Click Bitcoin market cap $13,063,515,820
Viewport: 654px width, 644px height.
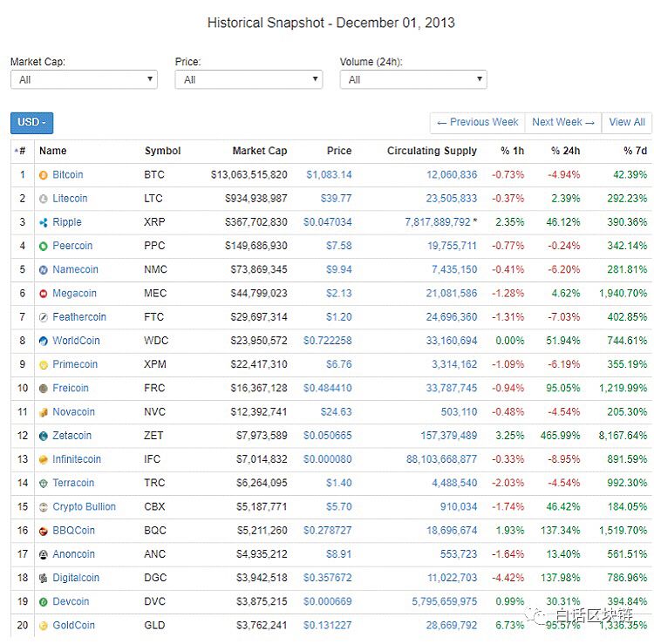pos(249,174)
